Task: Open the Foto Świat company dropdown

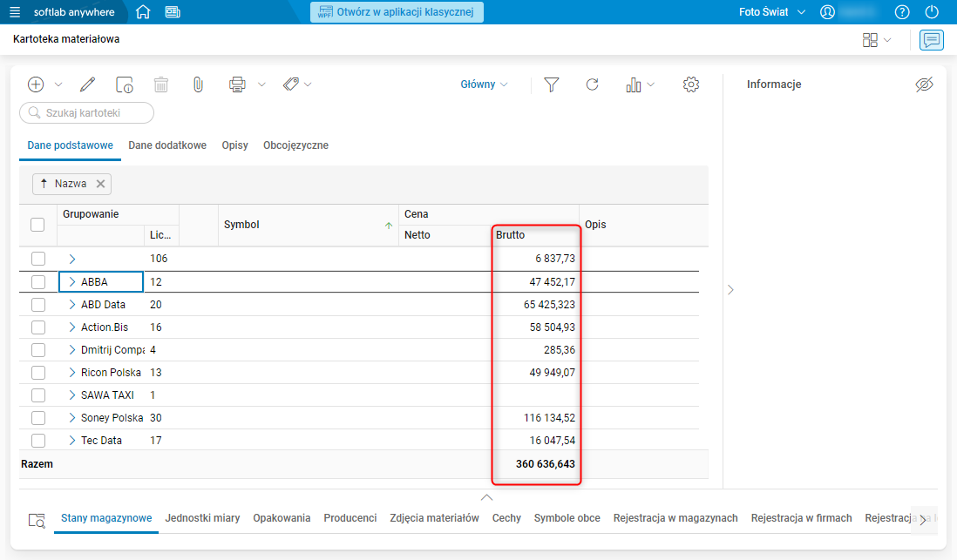Action: pyautogui.click(x=772, y=12)
